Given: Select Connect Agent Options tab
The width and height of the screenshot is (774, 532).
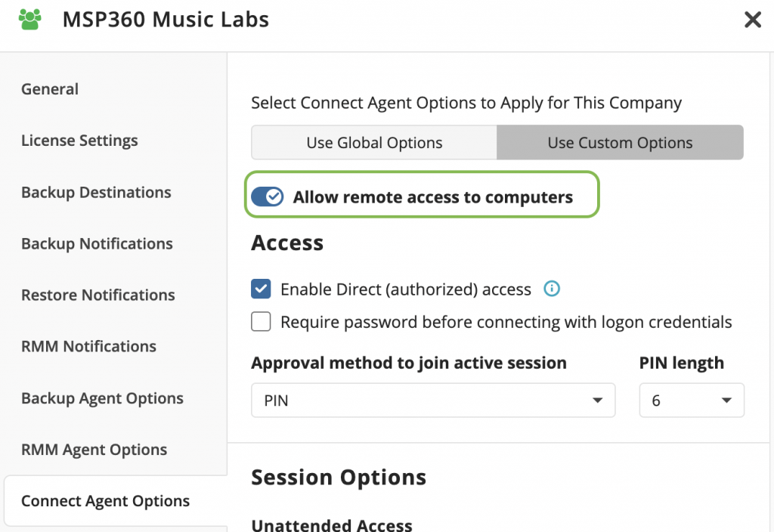Looking at the screenshot, I should (105, 501).
